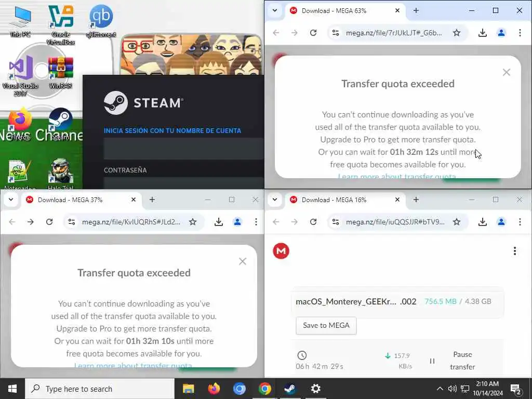Image resolution: width=532 pixels, height=399 pixels.
Task: Expand tab search in MEGA 16% window
Action: pos(275,199)
